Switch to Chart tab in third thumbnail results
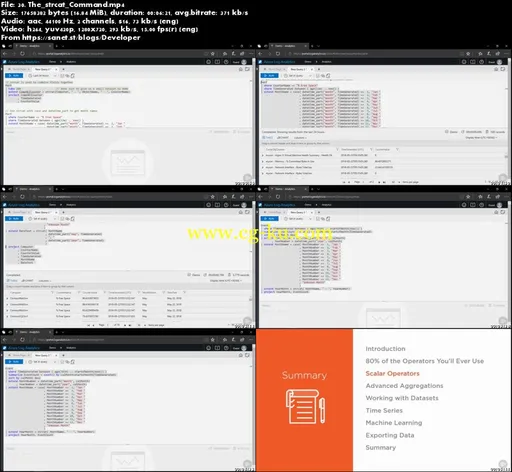 click(x=27, y=281)
